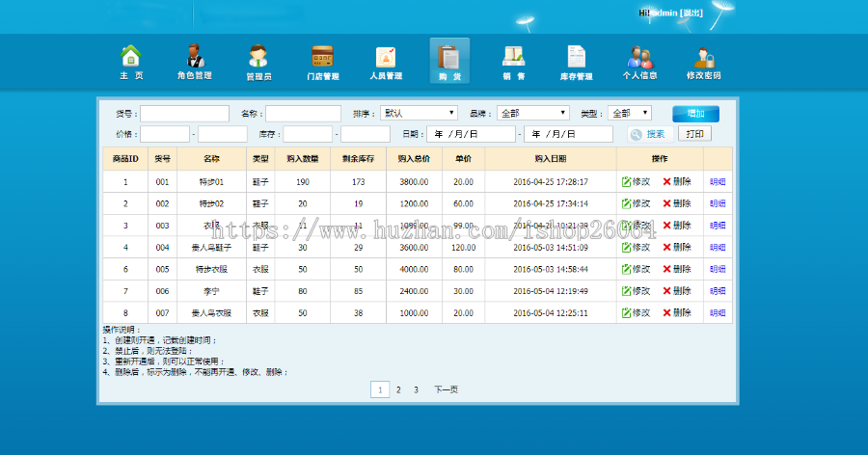The height and width of the screenshot is (455, 868).
Task: Click the 剩余库存 column header
Action: click(x=358, y=159)
